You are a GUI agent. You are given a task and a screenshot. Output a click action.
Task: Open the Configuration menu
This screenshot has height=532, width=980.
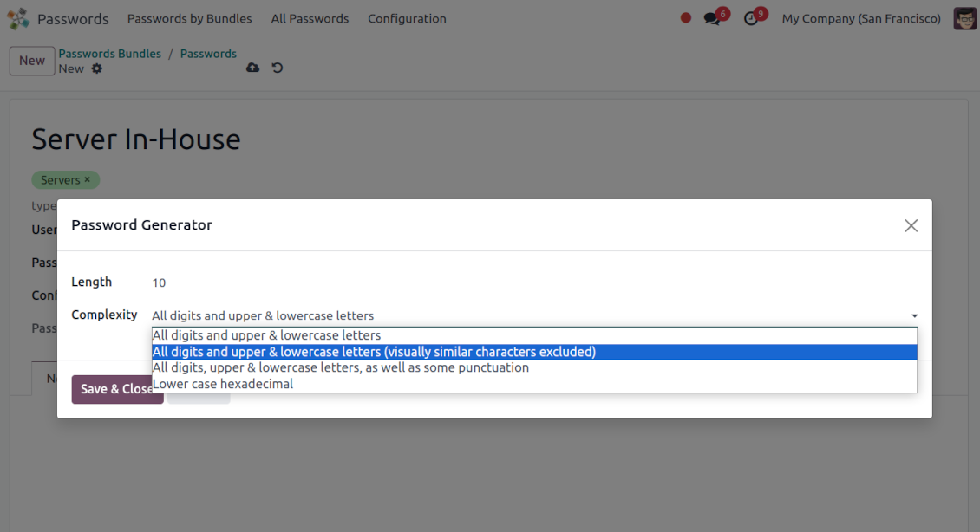click(x=407, y=18)
